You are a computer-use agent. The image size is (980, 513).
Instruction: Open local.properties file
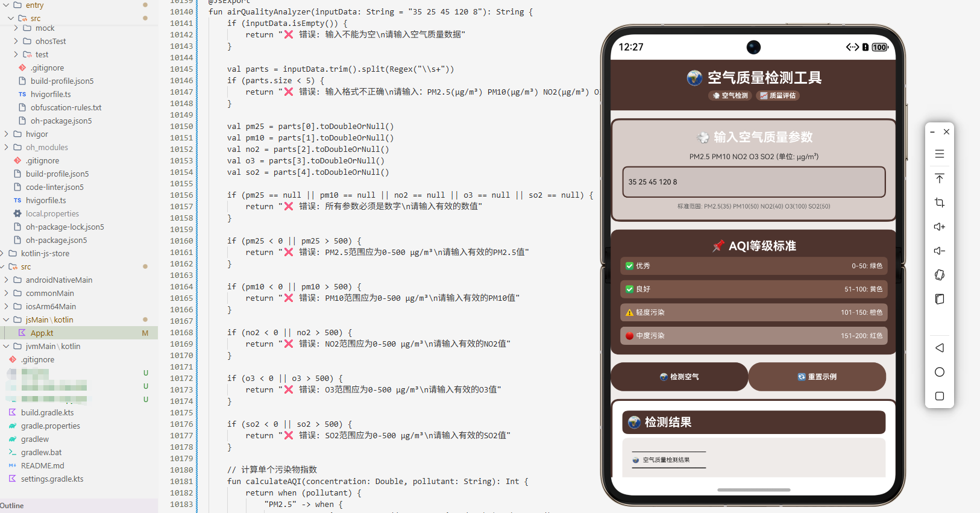click(52, 213)
